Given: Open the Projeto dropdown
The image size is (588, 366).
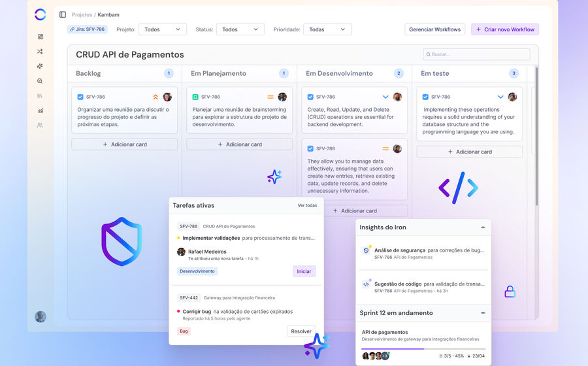Looking at the screenshot, I should [162, 29].
